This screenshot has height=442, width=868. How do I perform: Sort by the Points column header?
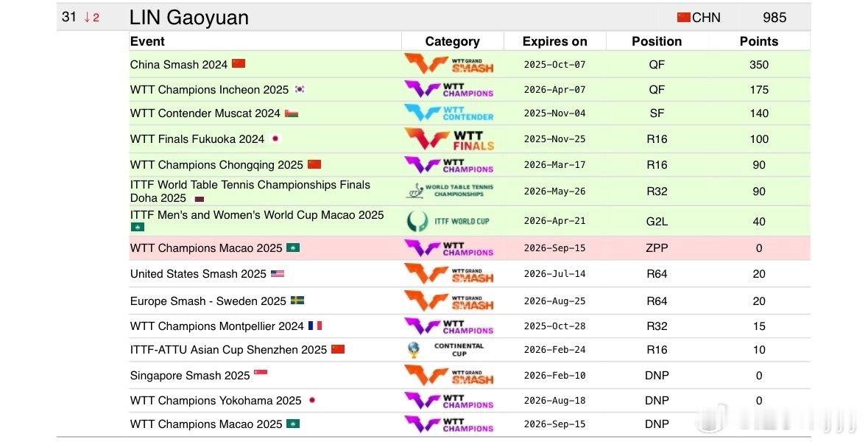coord(759,41)
